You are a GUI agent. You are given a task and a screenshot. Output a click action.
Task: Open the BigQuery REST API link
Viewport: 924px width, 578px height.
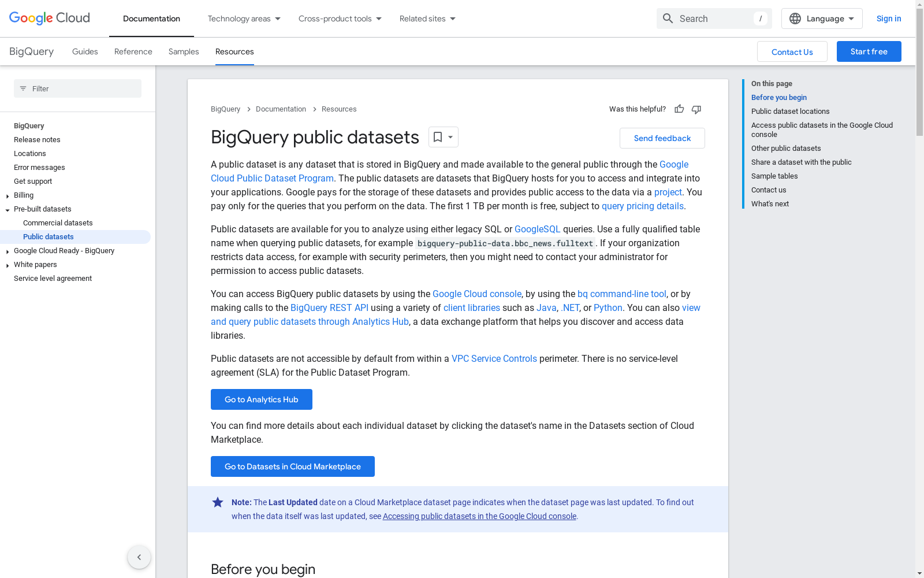point(329,308)
